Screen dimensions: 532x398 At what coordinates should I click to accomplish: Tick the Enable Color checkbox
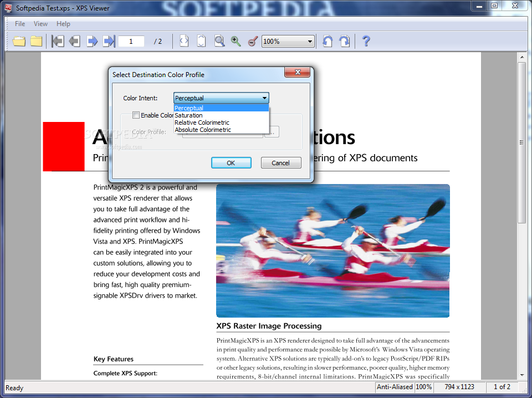click(136, 115)
